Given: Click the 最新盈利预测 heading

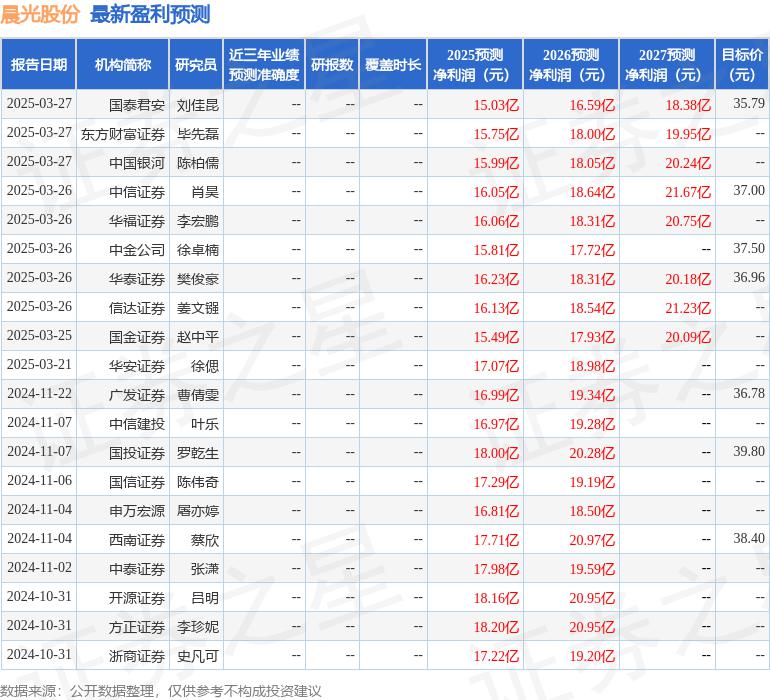Looking at the screenshot, I should pyautogui.click(x=150, y=14).
